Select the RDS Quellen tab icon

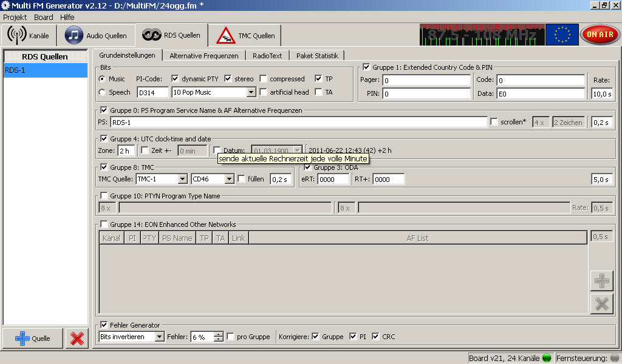click(151, 35)
